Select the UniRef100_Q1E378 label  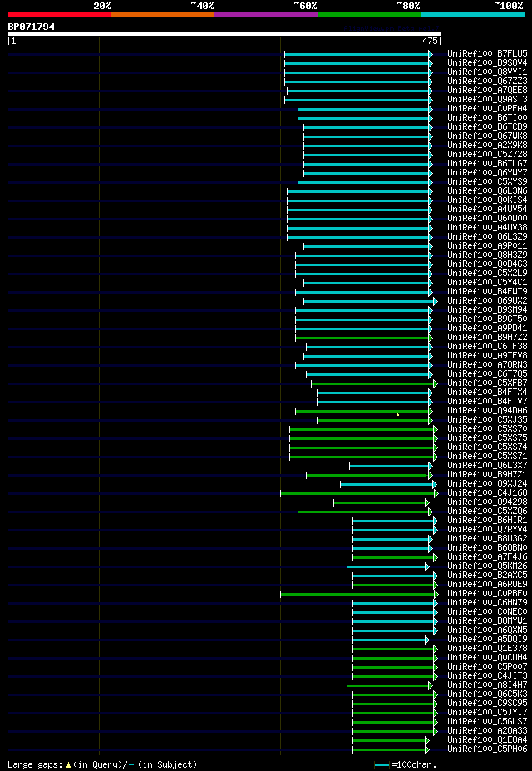[487, 649]
